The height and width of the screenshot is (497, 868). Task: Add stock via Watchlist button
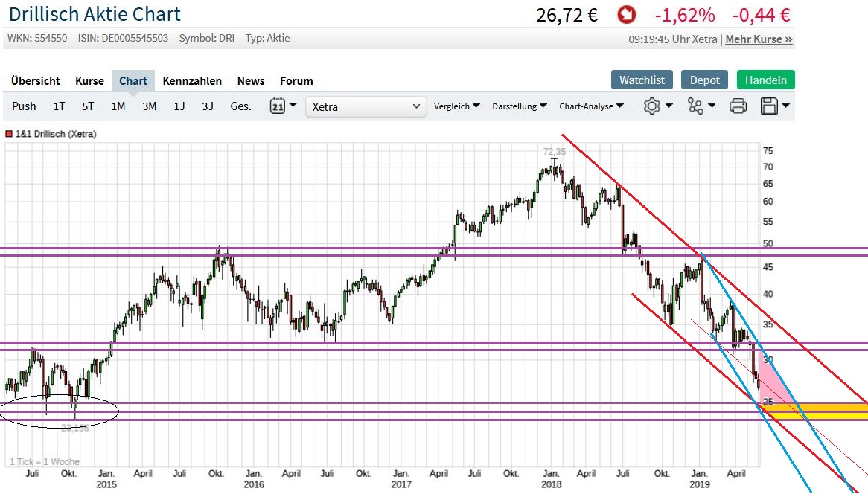pyautogui.click(x=642, y=80)
